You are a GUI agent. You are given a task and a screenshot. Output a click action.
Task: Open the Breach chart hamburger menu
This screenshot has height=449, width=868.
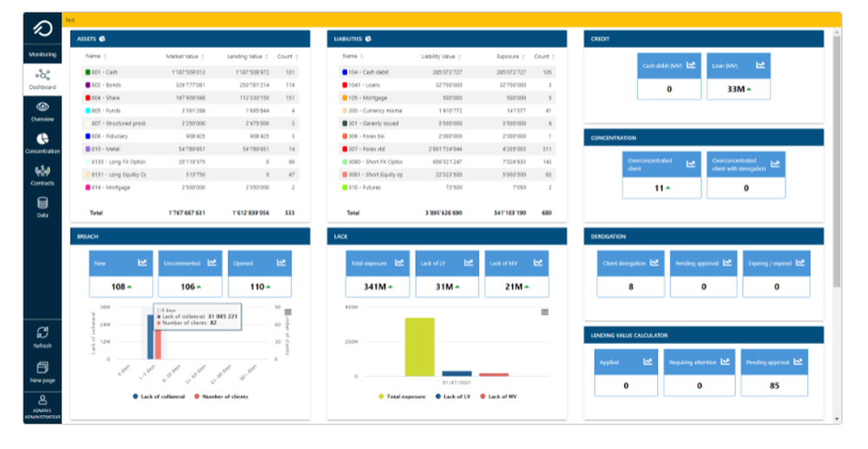tap(288, 313)
